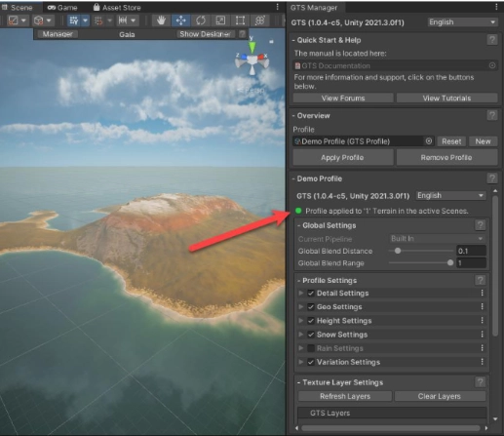Click the Global Blend Distance slider handle
This screenshot has height=436, width=504.
pyautogui.click(x=398, y=251)
